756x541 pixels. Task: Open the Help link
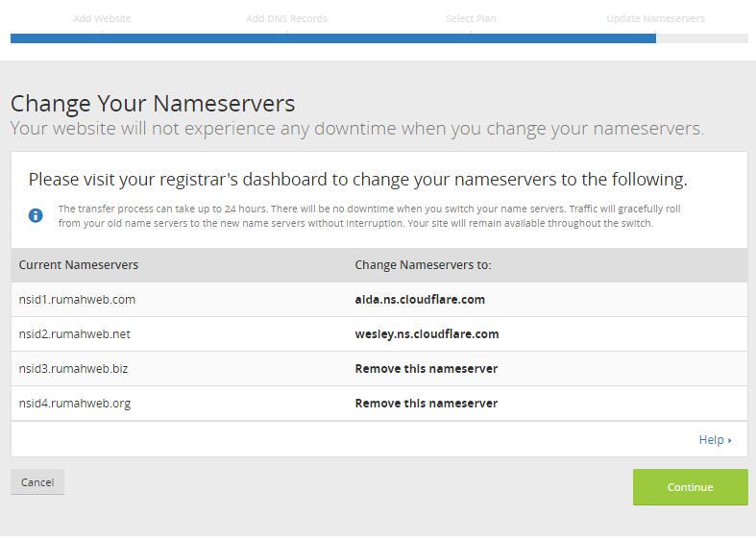click(714, 440)
